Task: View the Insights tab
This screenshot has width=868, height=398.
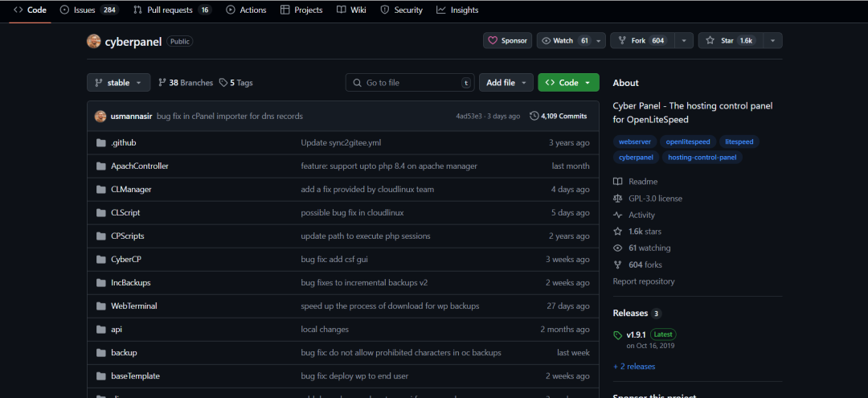Action: (457, 10)
